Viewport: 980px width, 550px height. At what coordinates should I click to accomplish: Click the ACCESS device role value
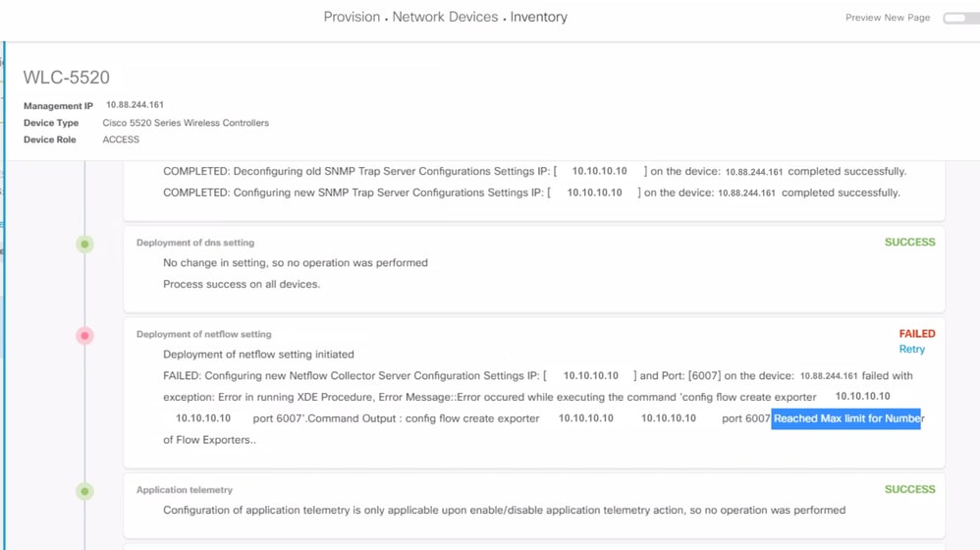(121, 139)
